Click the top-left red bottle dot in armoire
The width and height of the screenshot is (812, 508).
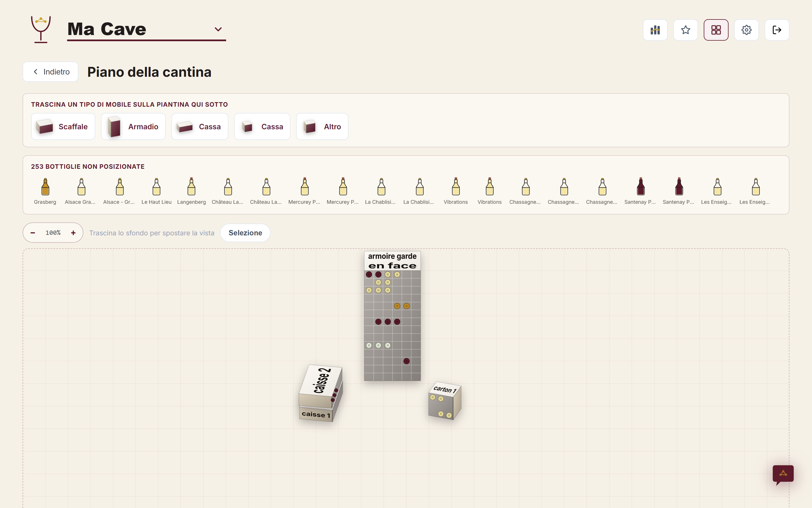tap(369, 275)
